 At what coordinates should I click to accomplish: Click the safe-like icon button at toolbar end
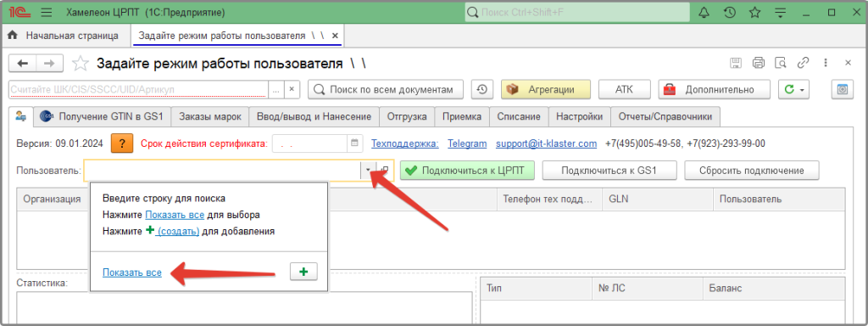point(843,89)
